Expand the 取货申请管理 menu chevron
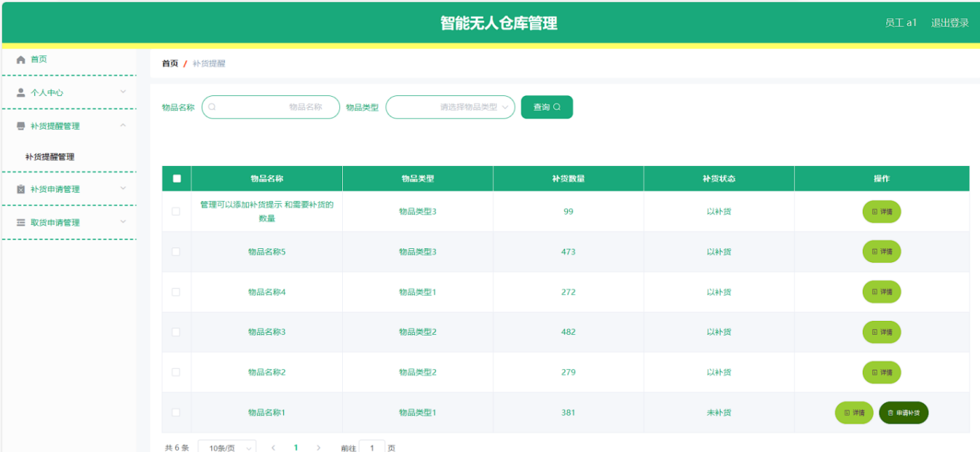 123,222
